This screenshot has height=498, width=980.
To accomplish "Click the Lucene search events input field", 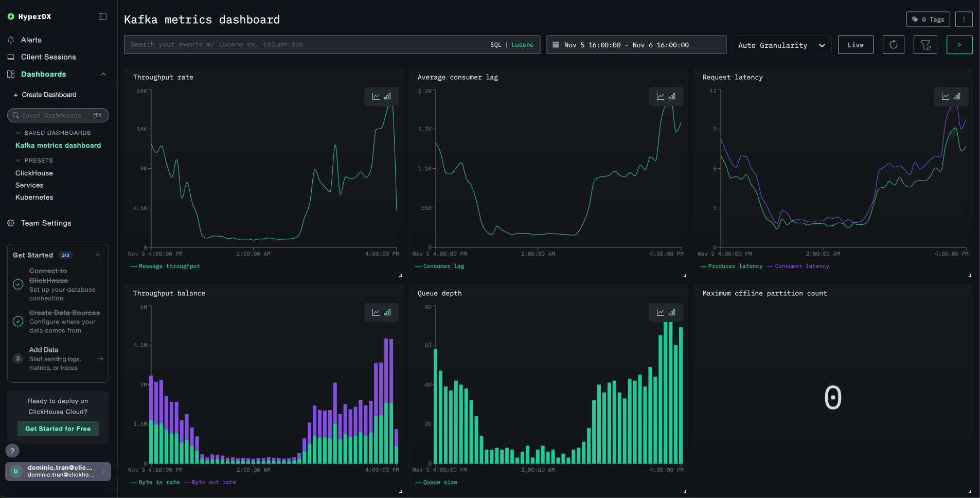I will pos(309,45).
